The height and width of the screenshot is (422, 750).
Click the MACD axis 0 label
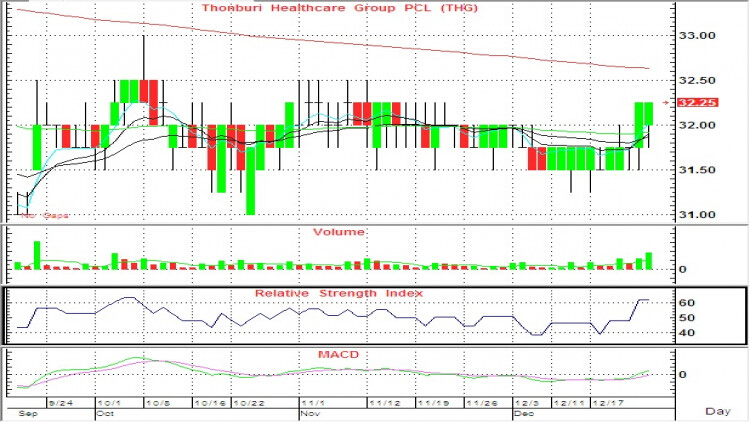(683, 375)
